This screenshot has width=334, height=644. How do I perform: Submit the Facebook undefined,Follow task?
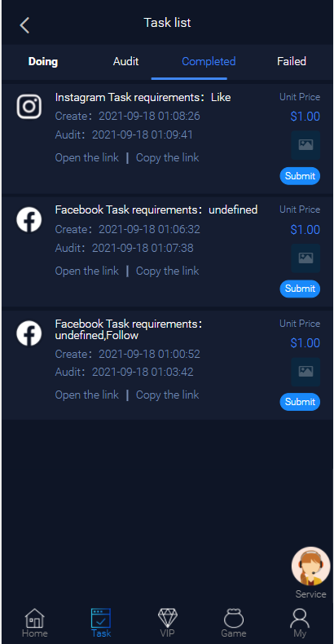point(300,402)
